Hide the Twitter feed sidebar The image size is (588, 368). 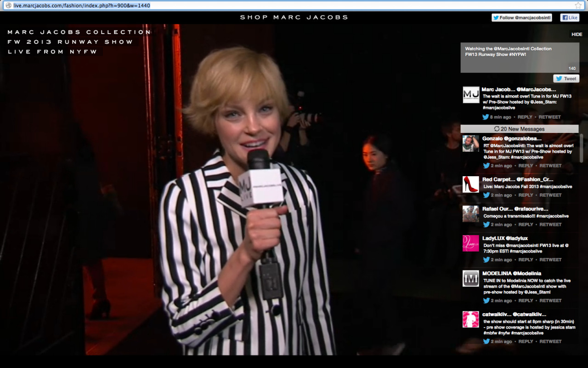coord(577,34)
